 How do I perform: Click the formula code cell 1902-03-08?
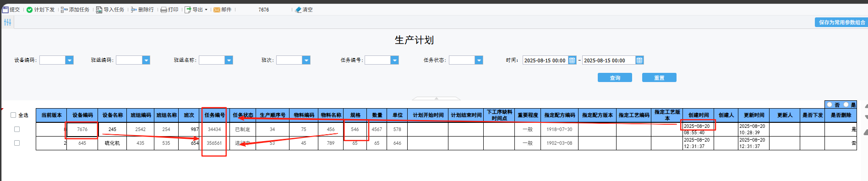(x=559, y=143)
